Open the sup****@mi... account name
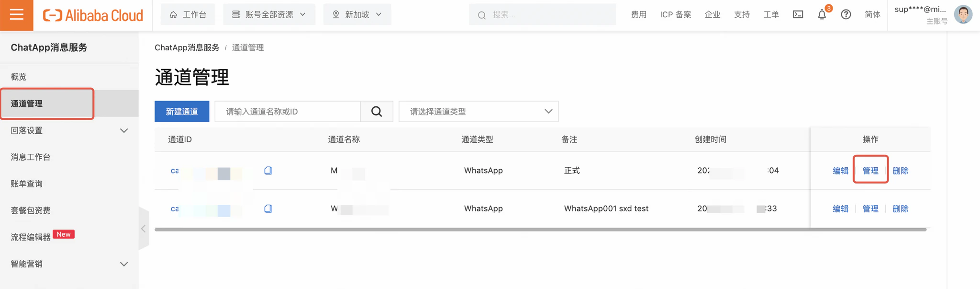The height and width of the screenshot is (289, 980). tap(920, 9)
